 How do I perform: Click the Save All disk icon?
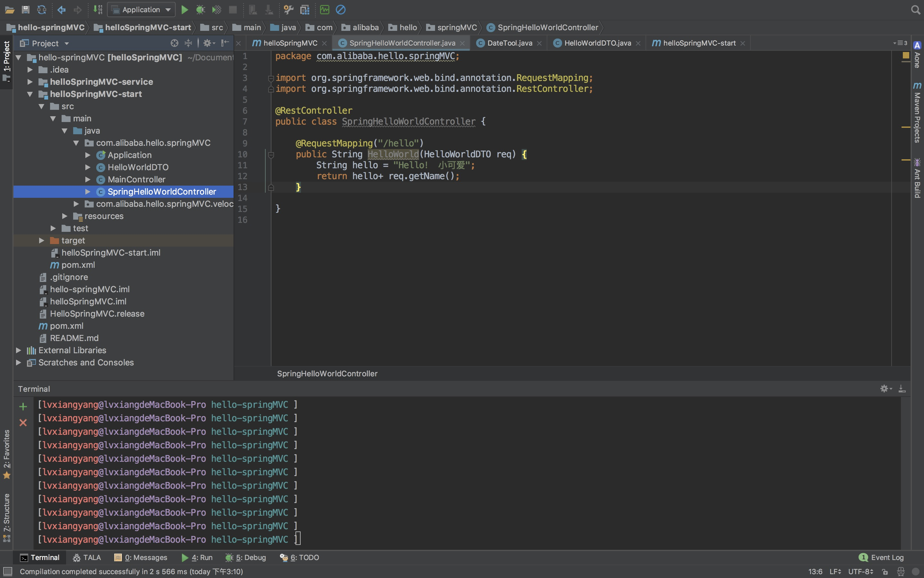pos(26,10)
